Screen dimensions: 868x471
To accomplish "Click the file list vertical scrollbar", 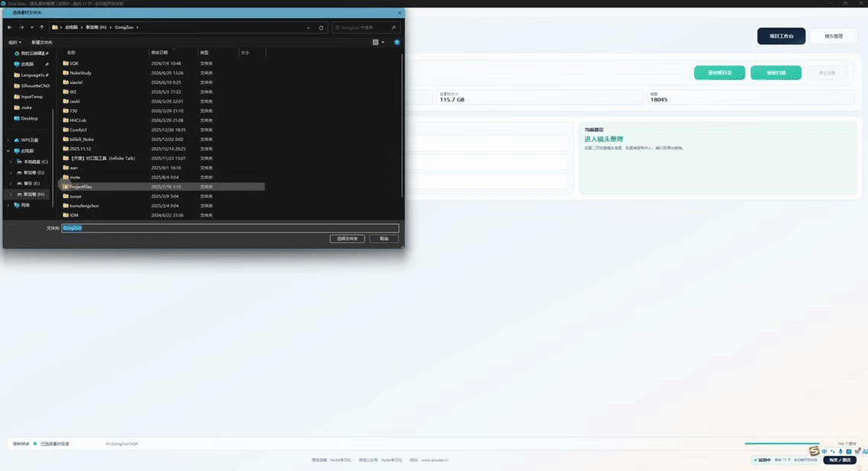I will (x=402, y=124).
